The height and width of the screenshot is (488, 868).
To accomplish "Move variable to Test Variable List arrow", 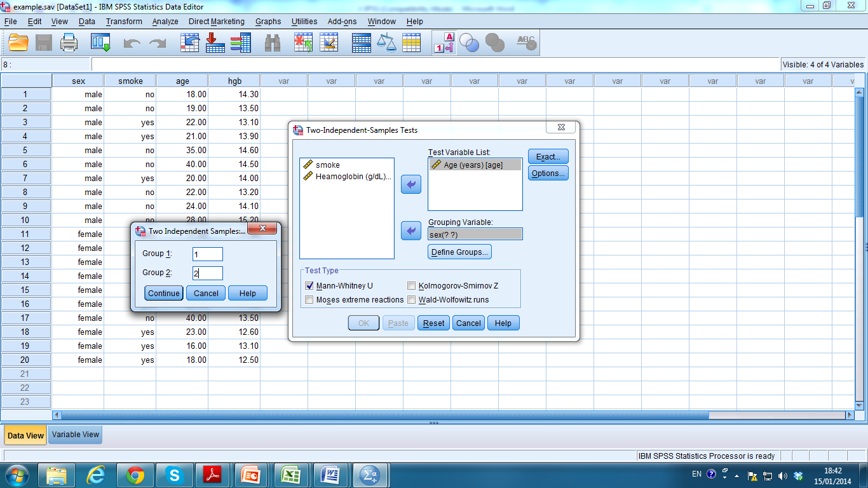I will click(411, 184).
